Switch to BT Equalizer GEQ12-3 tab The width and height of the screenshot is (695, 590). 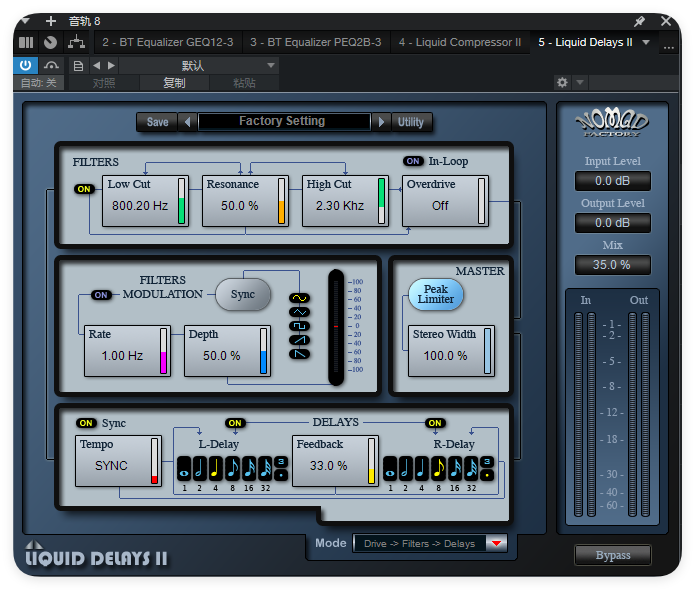tap(168, 42)
